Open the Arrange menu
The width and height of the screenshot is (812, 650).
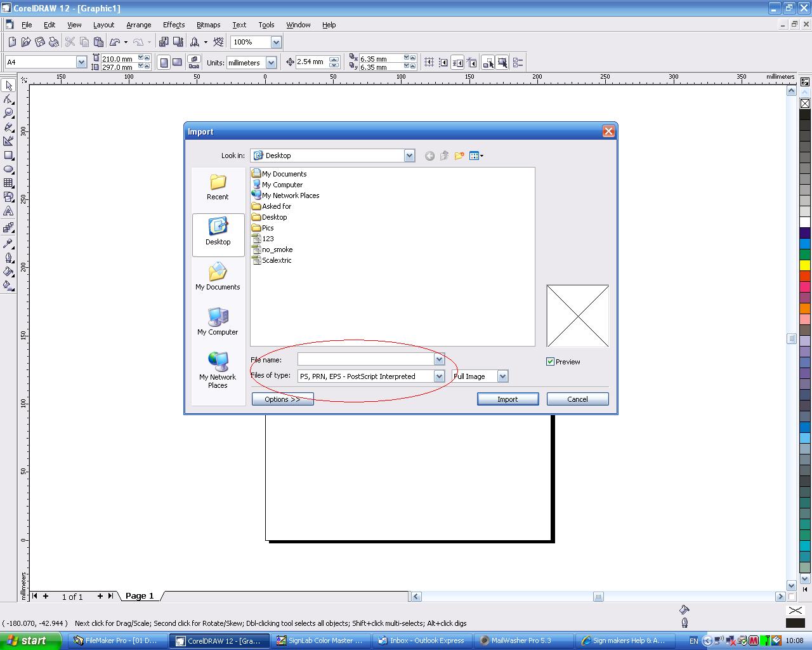tap(138, 25)
